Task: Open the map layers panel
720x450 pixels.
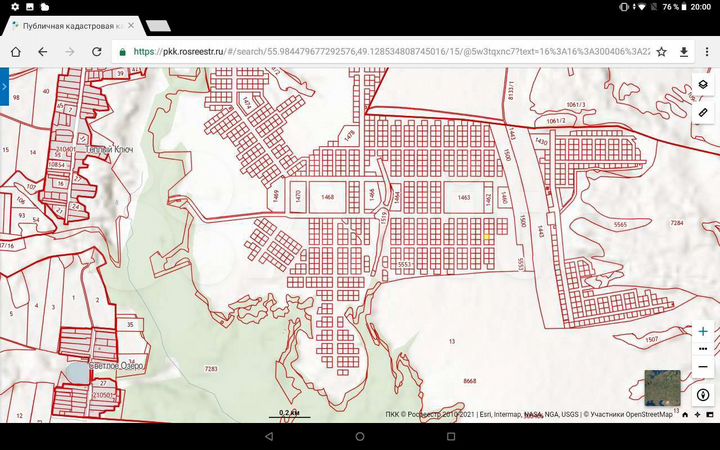Action: point(703,86)
